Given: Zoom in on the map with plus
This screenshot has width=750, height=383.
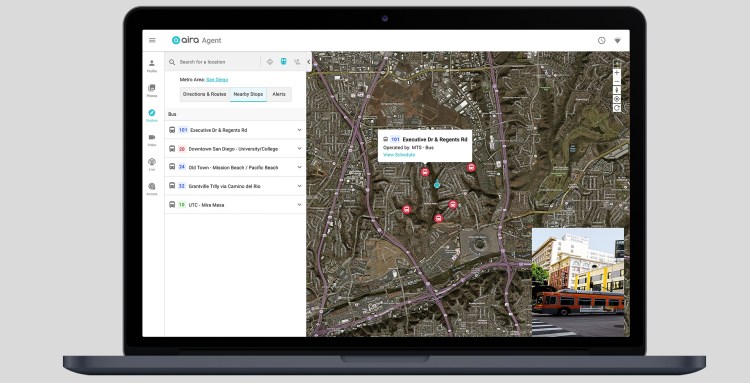Looking at the screenshot, I should tap(617, 73).
